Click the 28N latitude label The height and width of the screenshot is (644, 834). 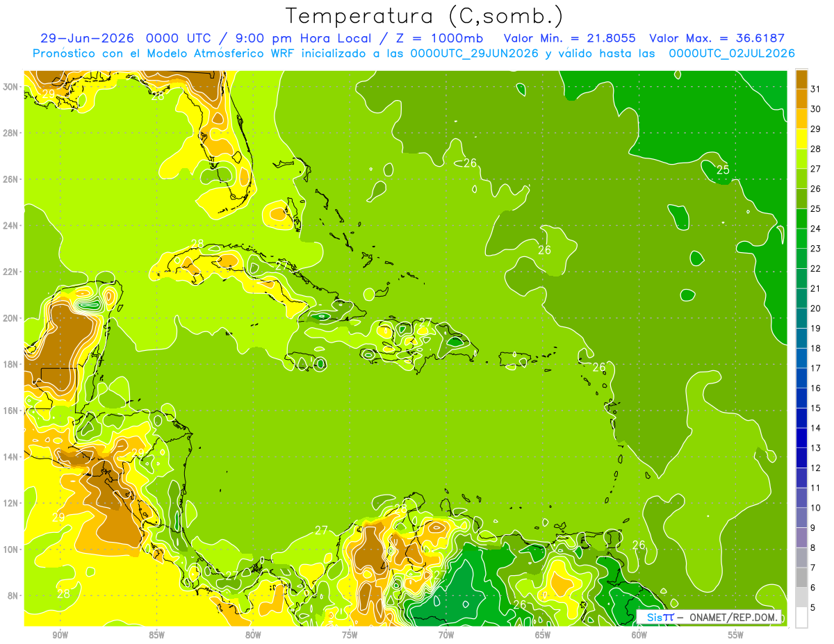tap(12, 133)
